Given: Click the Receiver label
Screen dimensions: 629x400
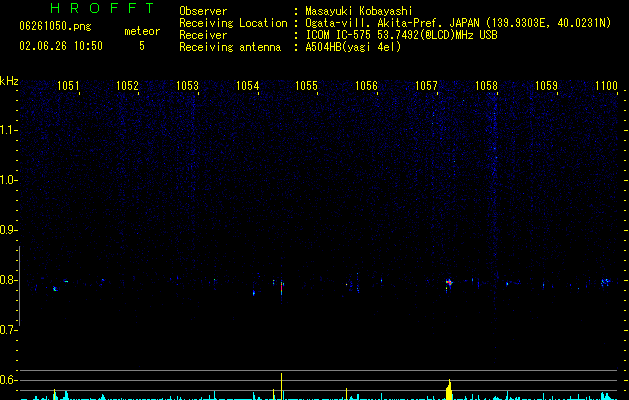Looking at the screenshot, I should tap(203, 35).
